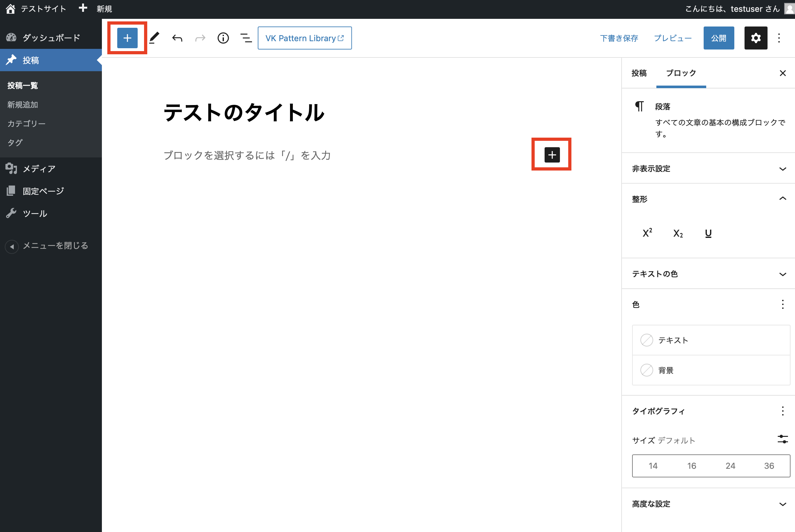This screenshot has height=532, width=795.
Task: Click the undo arrow
Action: pos(177,38)
